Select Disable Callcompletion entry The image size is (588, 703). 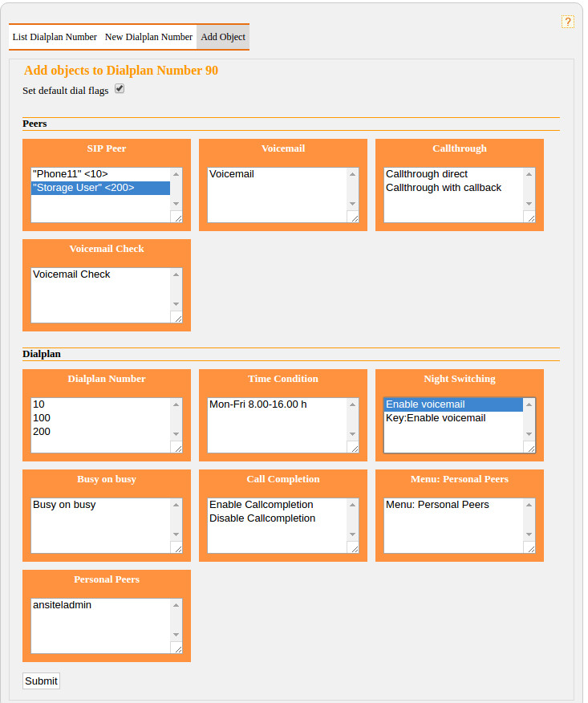(x=262, y=518)
